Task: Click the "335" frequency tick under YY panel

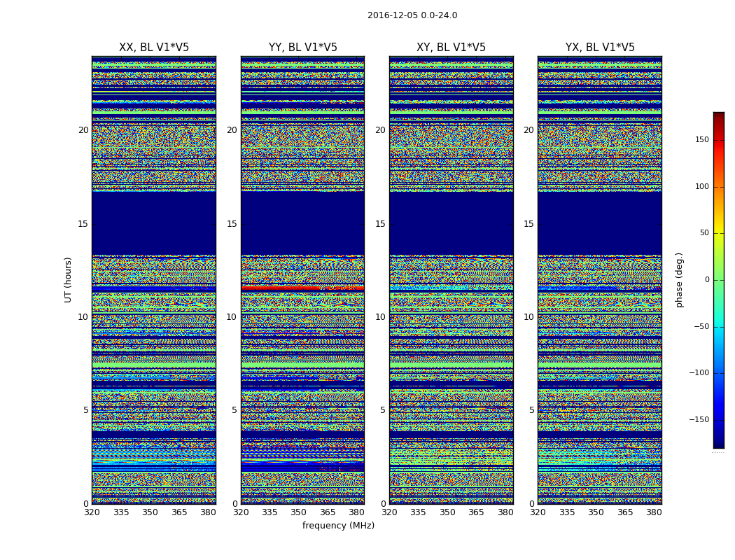Action: [x=269, y=512]
